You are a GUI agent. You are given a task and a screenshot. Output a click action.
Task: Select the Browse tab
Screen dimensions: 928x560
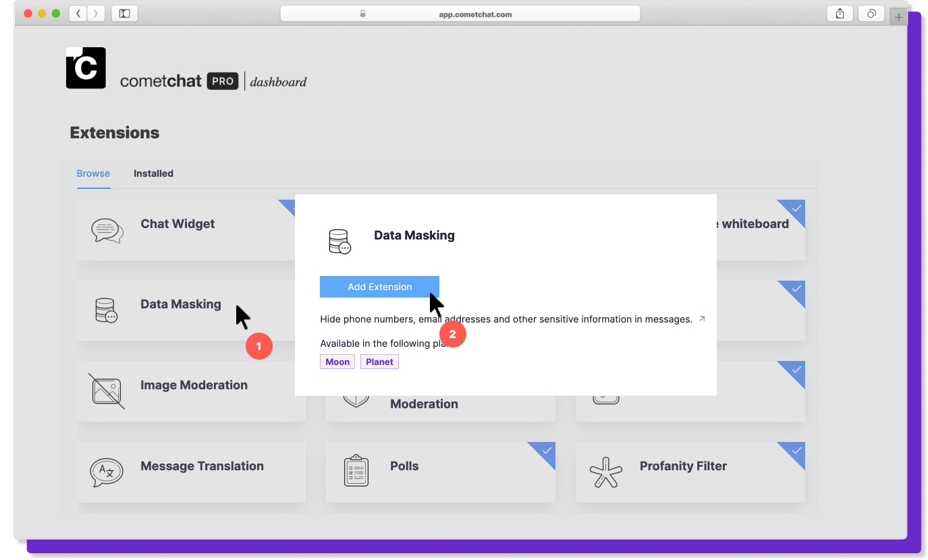point(93,173)
